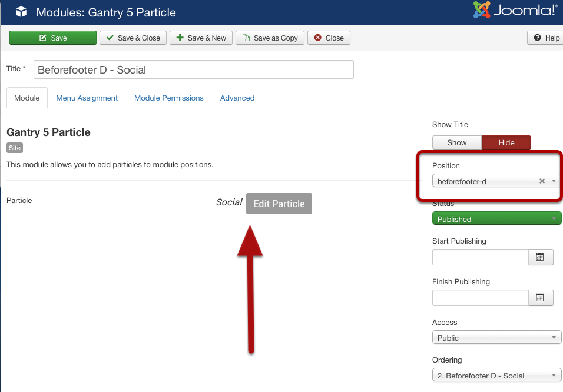Viewport: 563px width, 392px height.
Task: Clear the beforefooter-d position selection
Action: coord(542,181)
